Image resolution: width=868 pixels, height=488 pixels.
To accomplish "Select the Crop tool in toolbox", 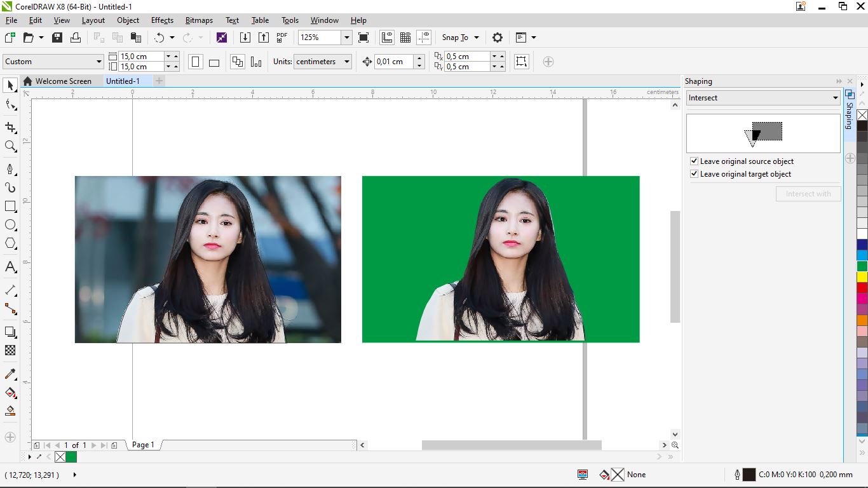I will (x=10, y=128).
